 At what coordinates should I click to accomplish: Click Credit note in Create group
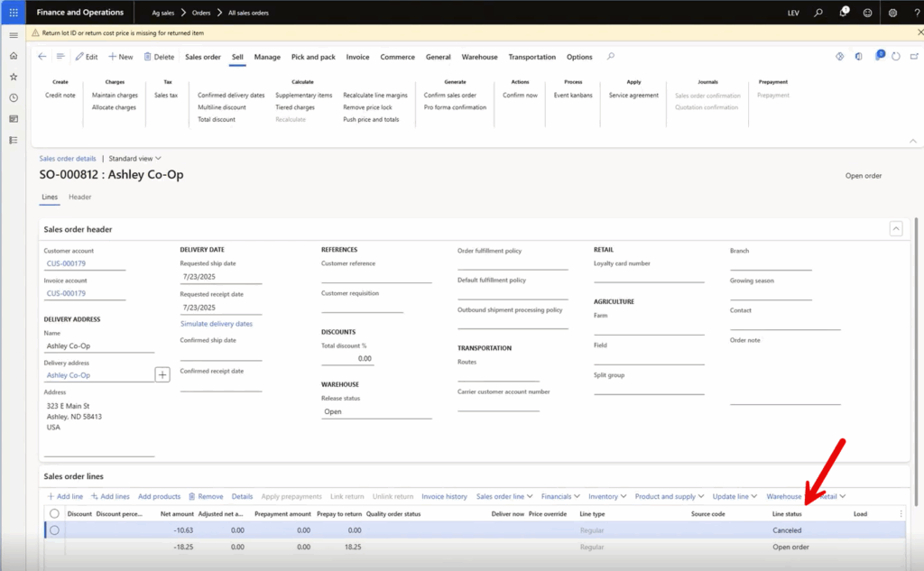coord(60,96)
